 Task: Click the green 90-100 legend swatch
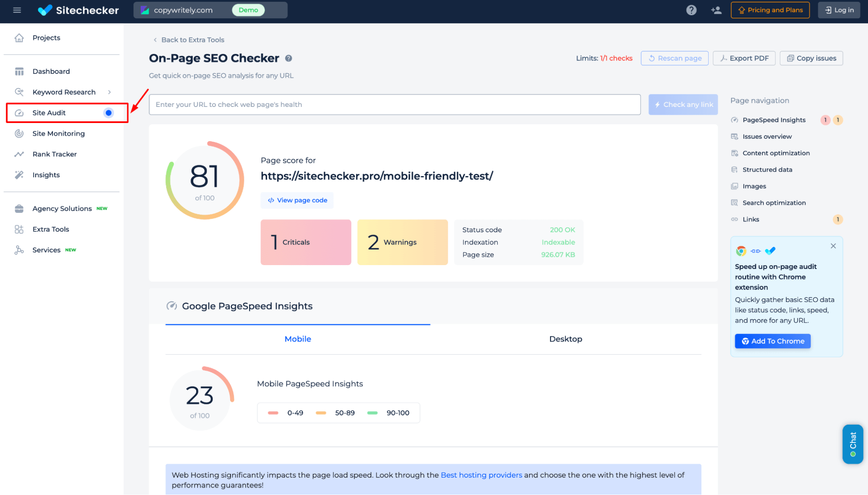point(372,413)
